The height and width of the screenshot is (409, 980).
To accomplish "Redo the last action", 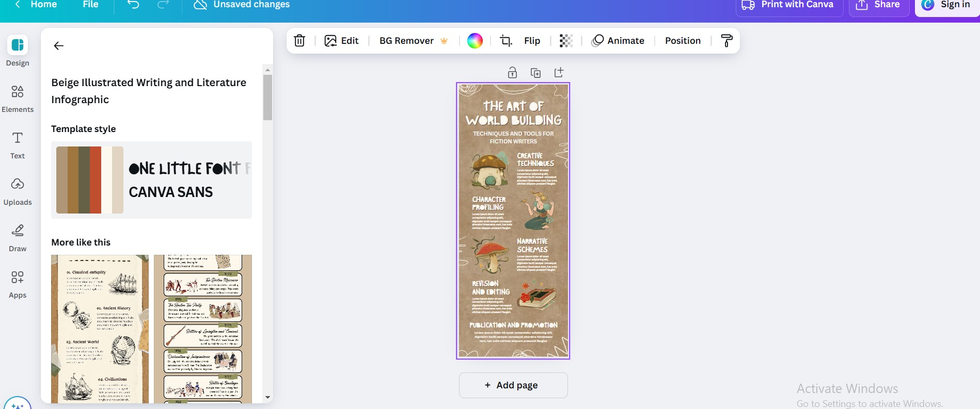I will point(163,5).
